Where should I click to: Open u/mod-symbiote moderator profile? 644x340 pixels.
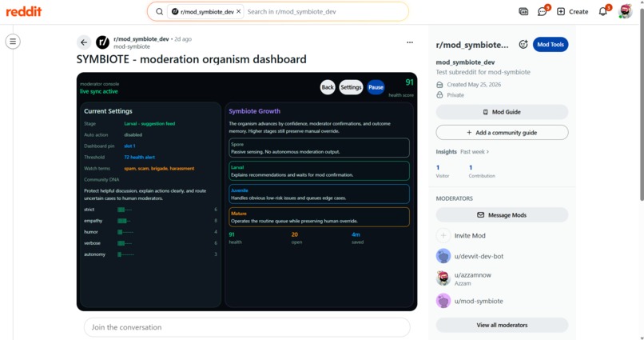[x=479, y=301]
